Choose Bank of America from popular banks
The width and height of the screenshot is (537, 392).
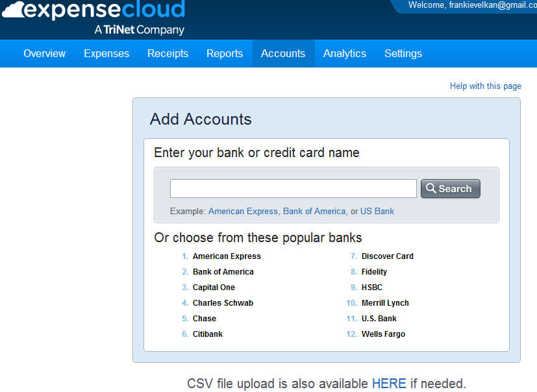223,272
